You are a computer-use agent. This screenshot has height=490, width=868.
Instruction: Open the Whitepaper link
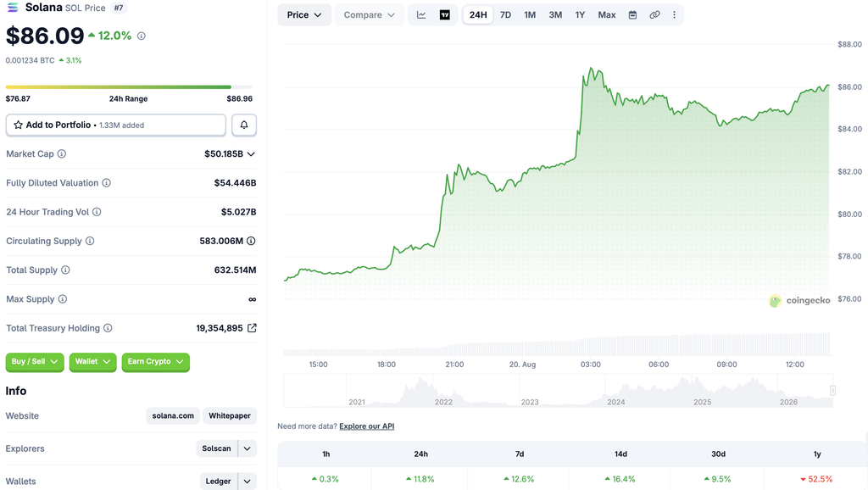coord(230,415)
